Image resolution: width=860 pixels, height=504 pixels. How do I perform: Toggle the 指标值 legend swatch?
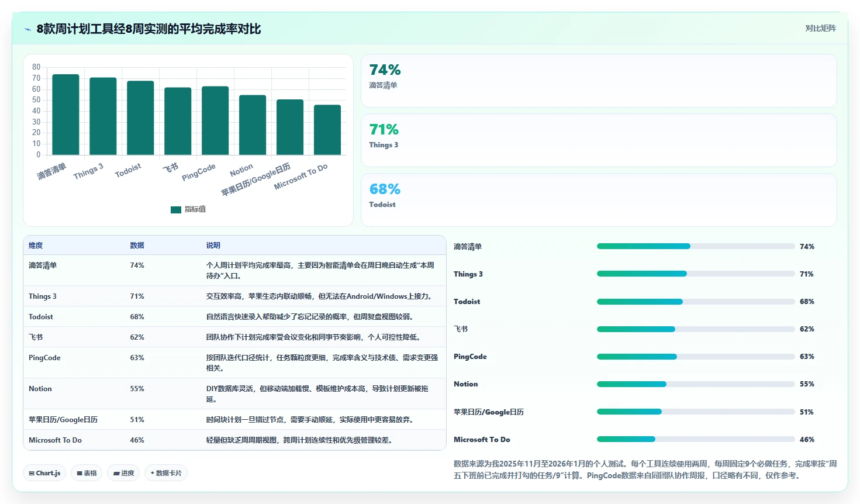[x=176, y=209]
